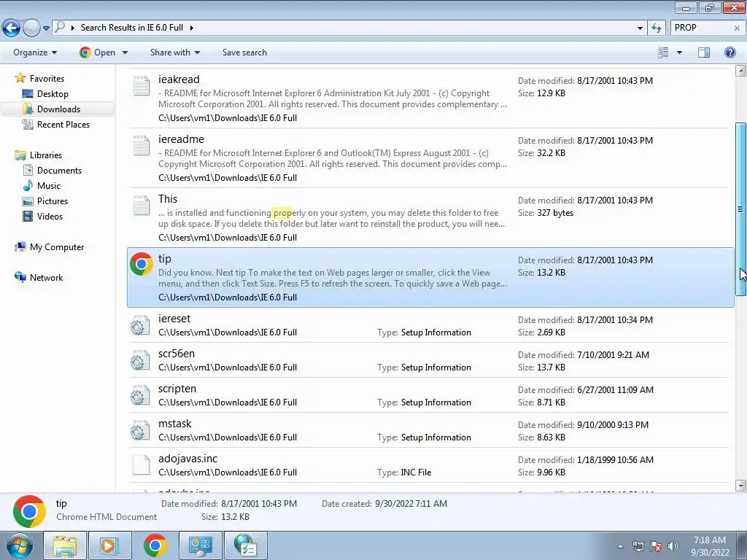Select the ieakread file name
Image resolution: width=747 pixels, height=560 pixels.
pyautogui.click(x=179, y=79)
